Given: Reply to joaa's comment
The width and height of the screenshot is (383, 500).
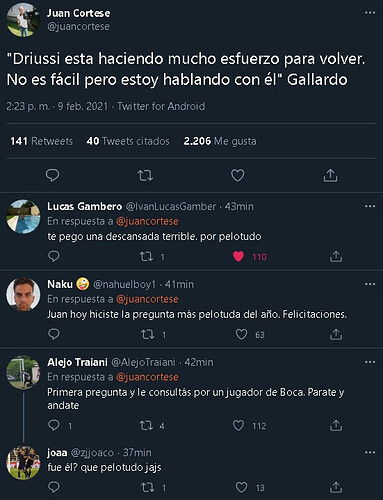Looking at the screenshot, I should [x=54, y=487].
